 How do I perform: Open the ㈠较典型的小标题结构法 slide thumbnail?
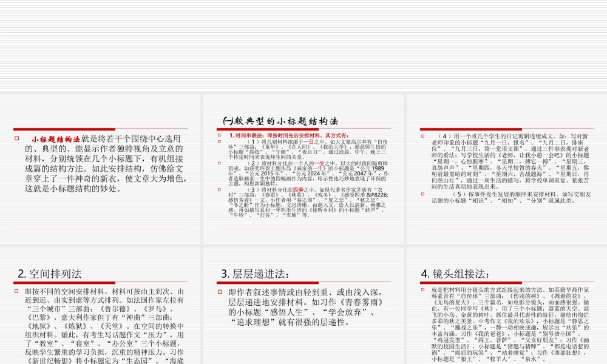pyautogui.click(x=303, y=169)
